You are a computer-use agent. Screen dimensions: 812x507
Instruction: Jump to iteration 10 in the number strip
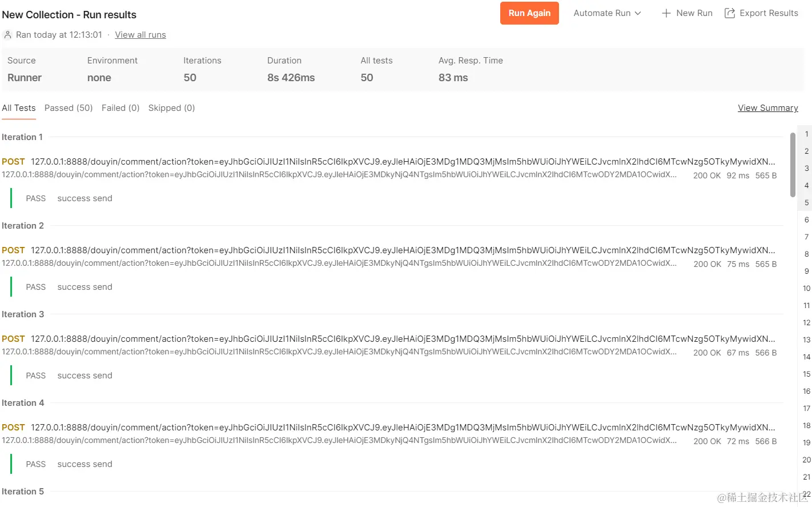(806, 289)
